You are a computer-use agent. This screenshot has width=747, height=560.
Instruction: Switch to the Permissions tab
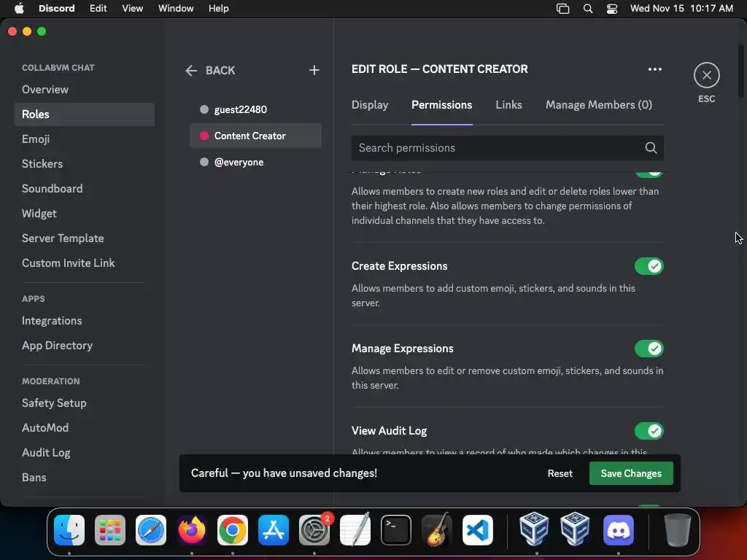pos(441,105)
